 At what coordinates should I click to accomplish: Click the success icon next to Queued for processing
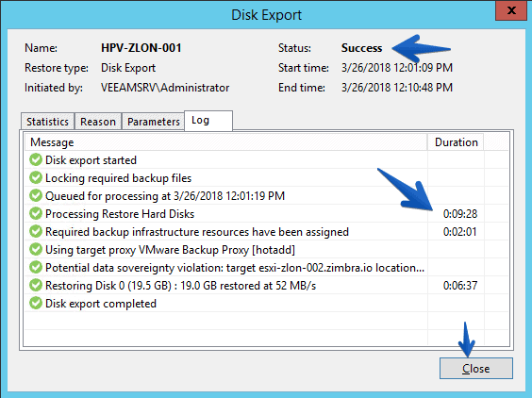[36, 195]
